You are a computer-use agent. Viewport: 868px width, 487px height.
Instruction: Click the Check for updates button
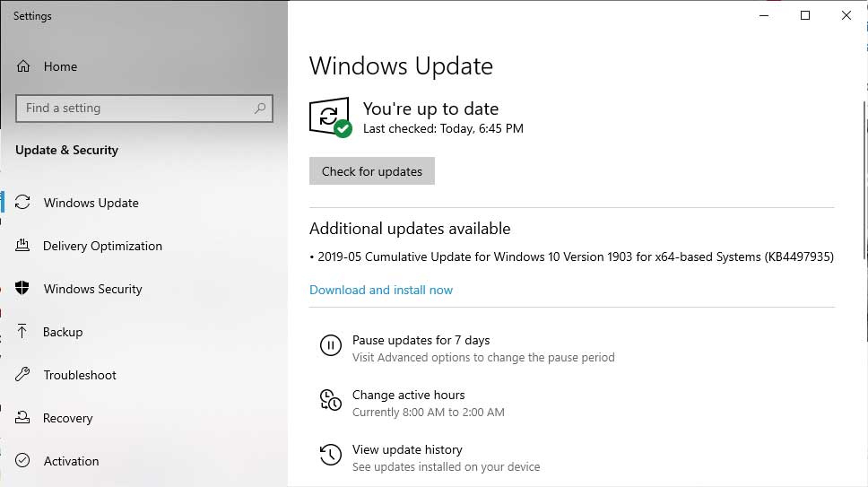372,171
